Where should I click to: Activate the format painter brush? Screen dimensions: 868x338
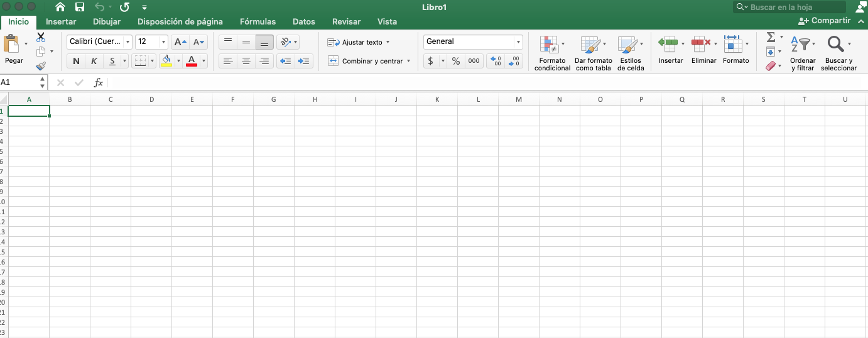click(x=41, y=65)
